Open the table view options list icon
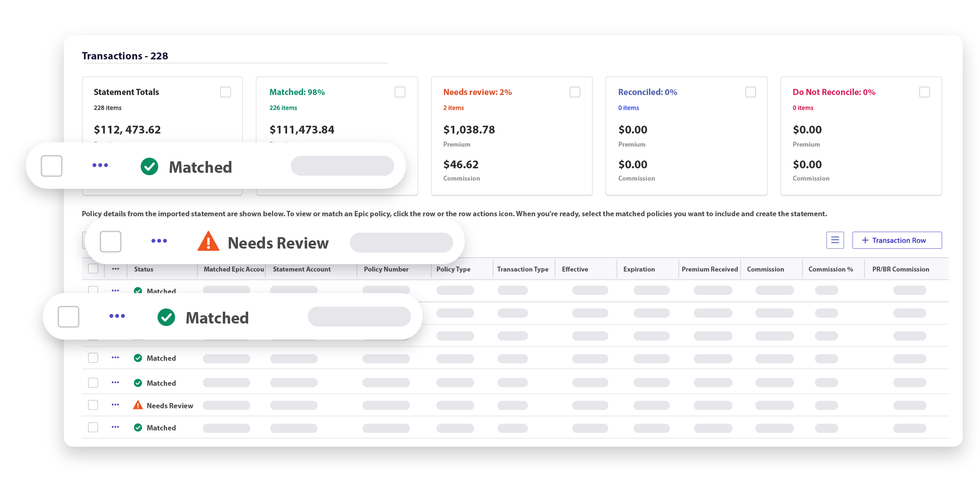980x482 pixels. 835,240
